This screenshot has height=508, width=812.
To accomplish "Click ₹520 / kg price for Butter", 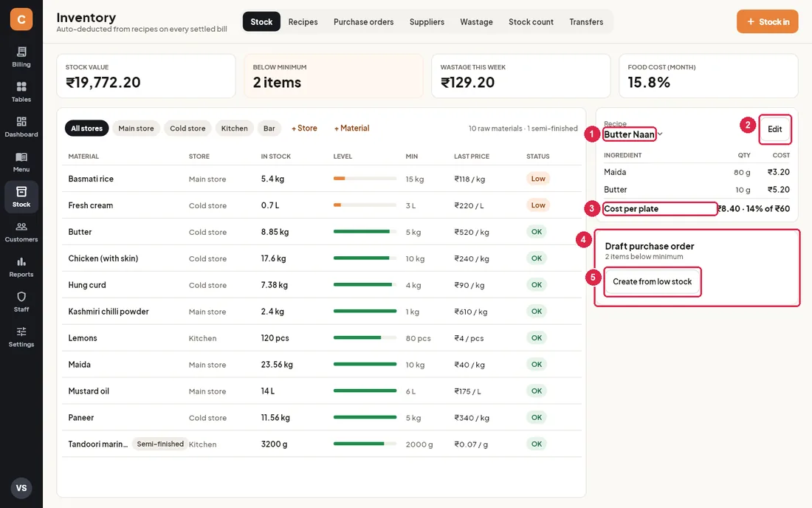I will tap(471, 232).
